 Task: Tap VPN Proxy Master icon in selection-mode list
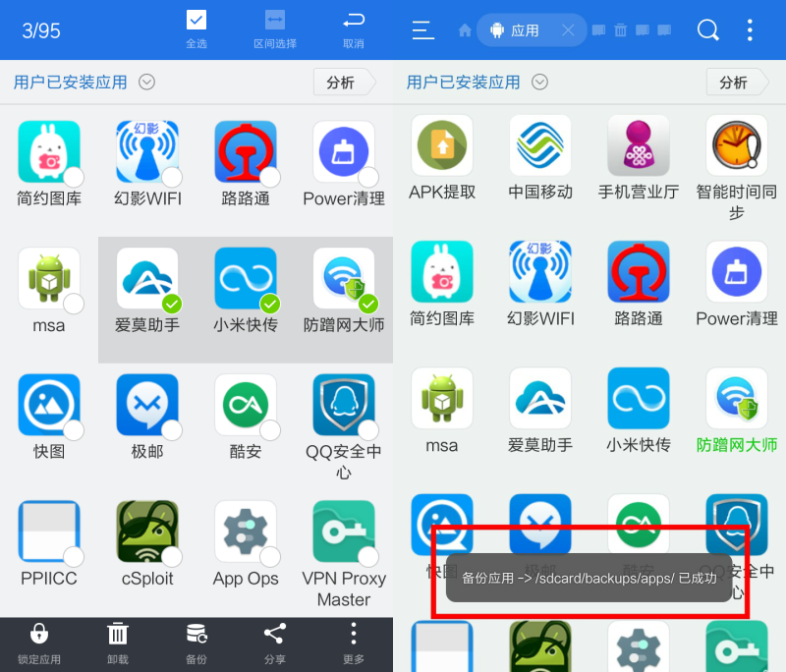pos(343,532)
